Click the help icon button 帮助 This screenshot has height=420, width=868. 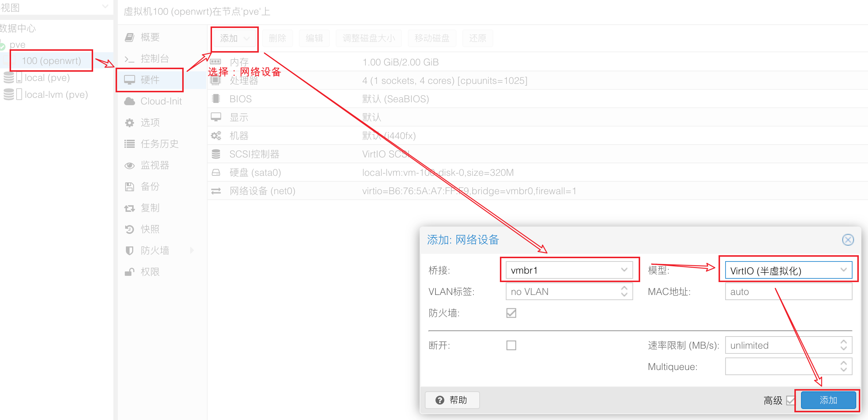pos(452,400)
